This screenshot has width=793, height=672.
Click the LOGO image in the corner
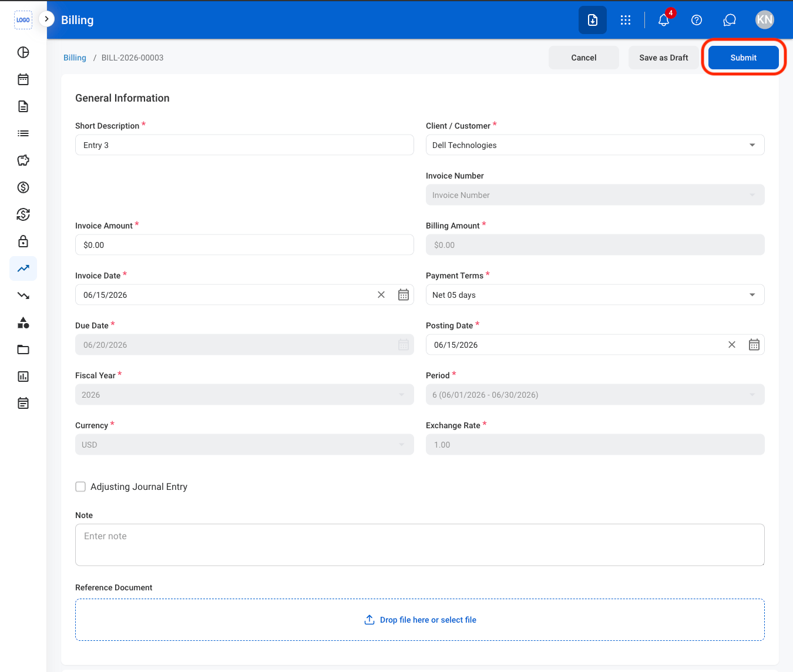point(23,19)
